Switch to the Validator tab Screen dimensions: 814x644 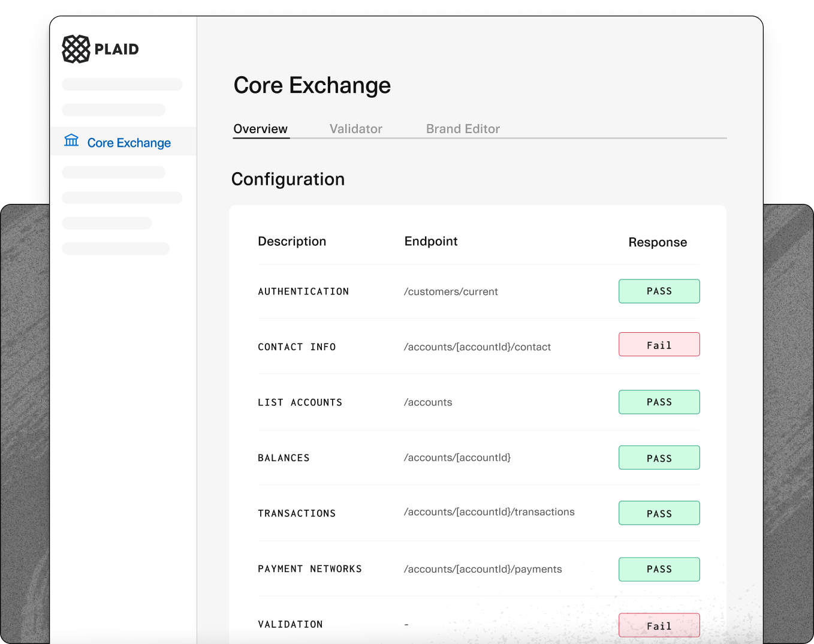pyautogui.click(x=355, y=128)
